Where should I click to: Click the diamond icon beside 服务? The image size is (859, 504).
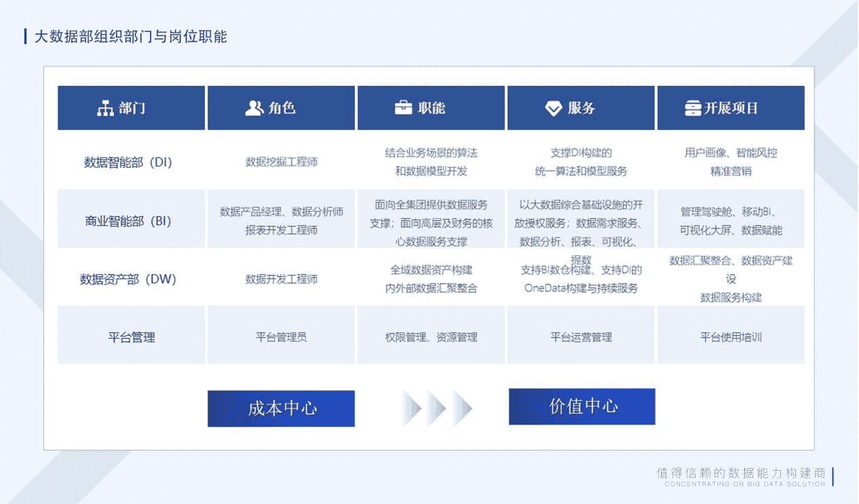(554, 108)
